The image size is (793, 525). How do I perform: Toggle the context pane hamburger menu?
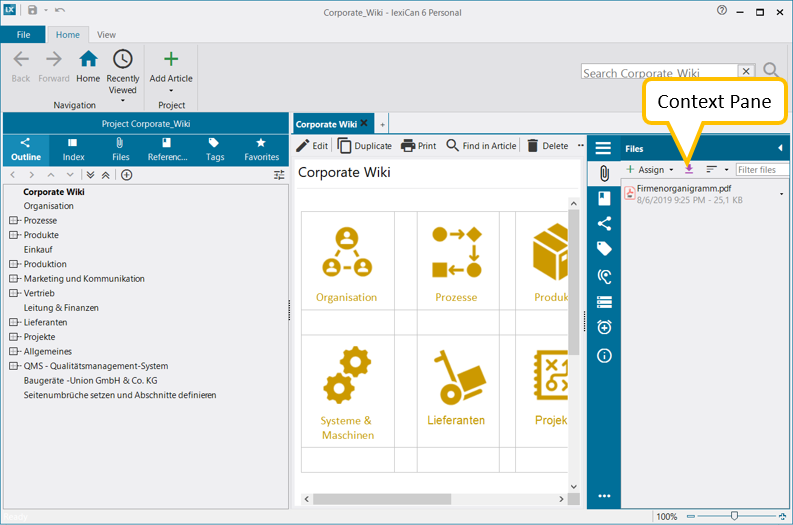[x=603, y=148]
